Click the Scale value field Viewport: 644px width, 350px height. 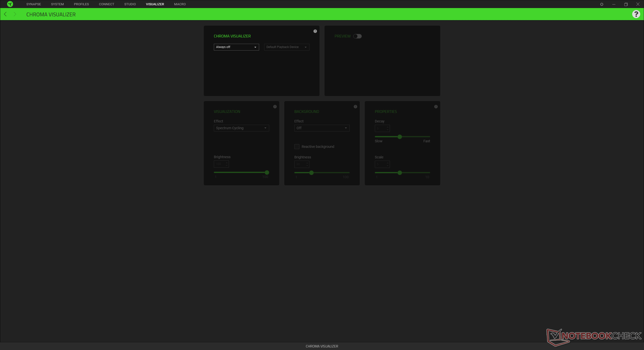pyautogui.click(x=382, y=164)
